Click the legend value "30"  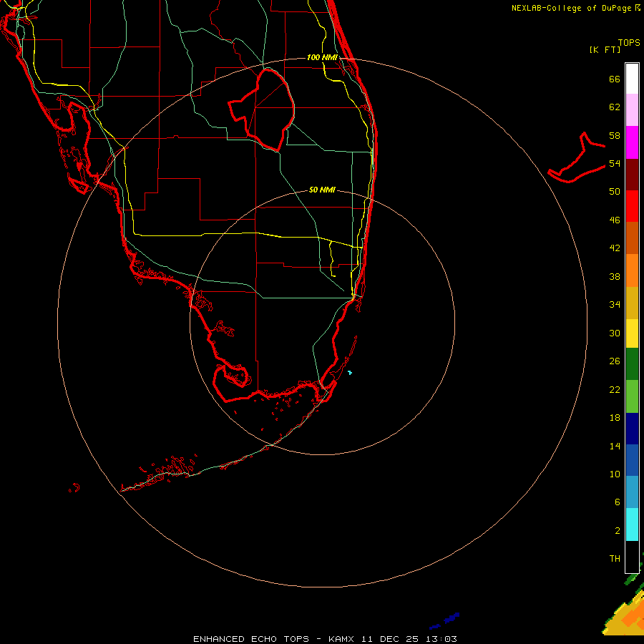click(x=615, y=333)
